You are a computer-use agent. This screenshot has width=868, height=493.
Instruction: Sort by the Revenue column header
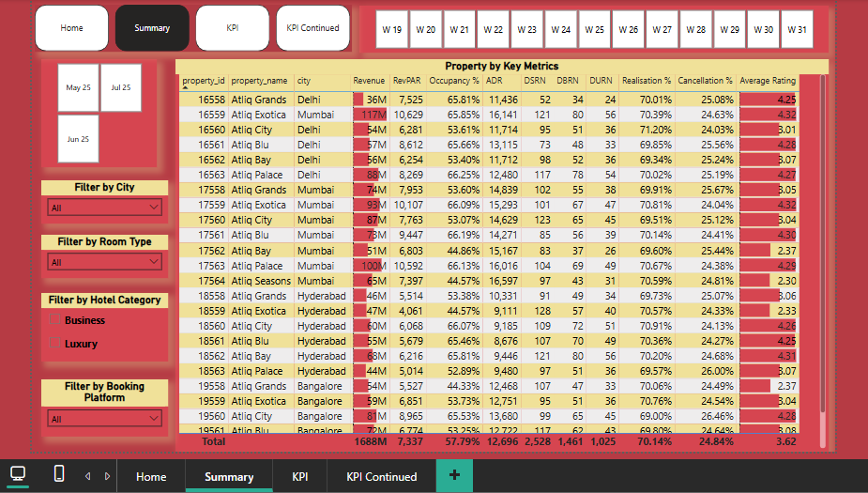point(369,81)
